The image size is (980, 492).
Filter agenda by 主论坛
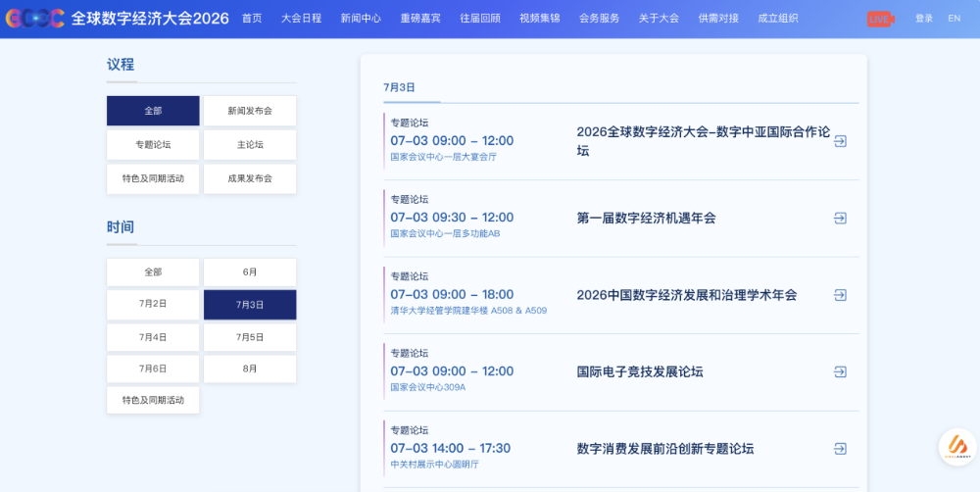pos(250,144)
